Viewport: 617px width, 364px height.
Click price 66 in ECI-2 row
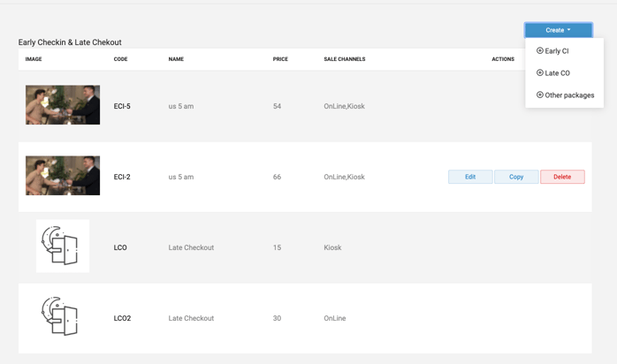[x=277, y=177]
